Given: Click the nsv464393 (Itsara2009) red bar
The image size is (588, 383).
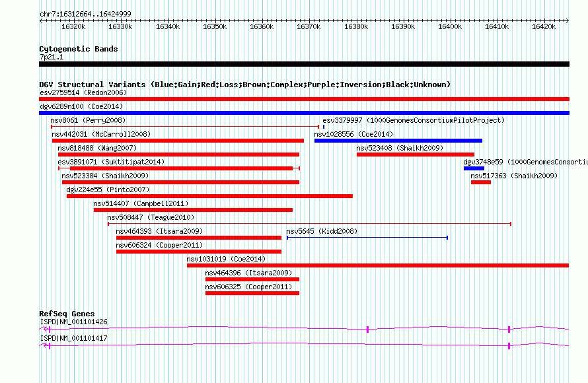Looking at the screenshot, I should tap(199, 238).
